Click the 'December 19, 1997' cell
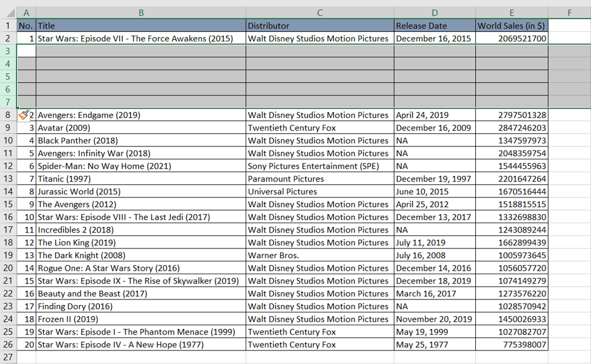This screenshot has height=364, width=591. pos(435,179)
